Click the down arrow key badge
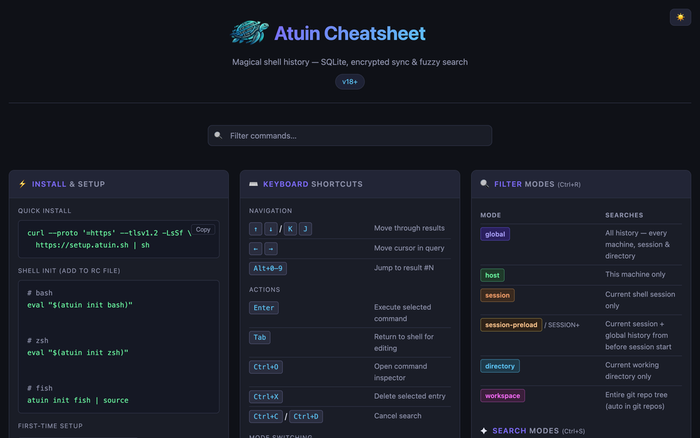Viewport: 700px width, 438px height. coord(271,229)
